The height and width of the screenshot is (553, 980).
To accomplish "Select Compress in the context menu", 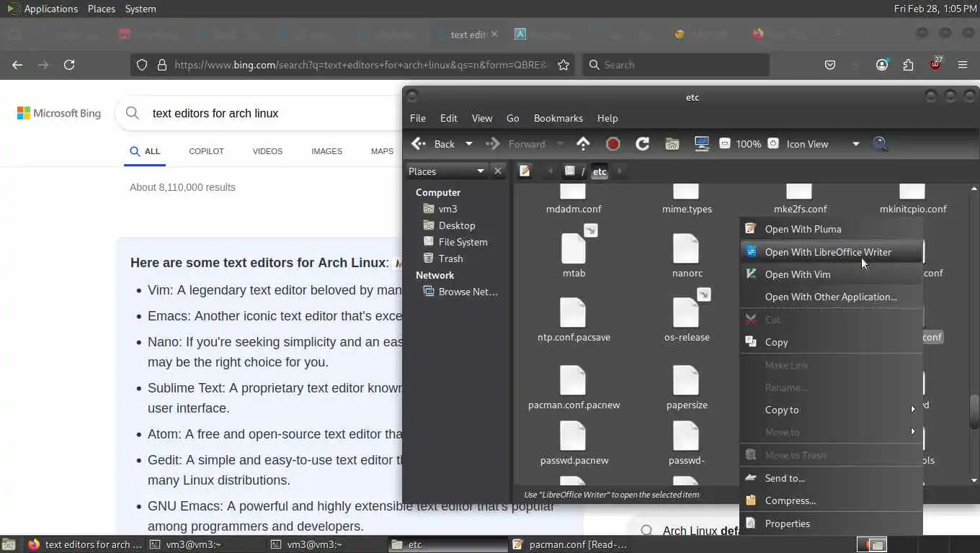I will tap(831, 500).
